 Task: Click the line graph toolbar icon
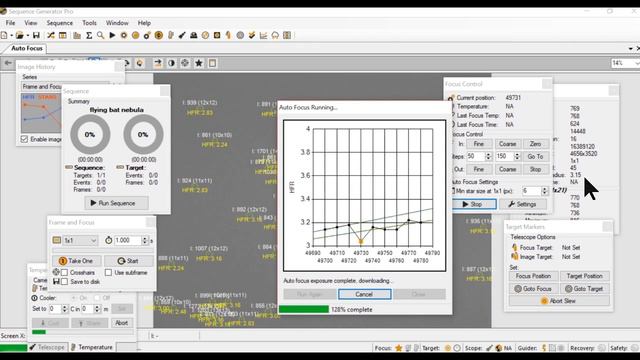point(263,36)
